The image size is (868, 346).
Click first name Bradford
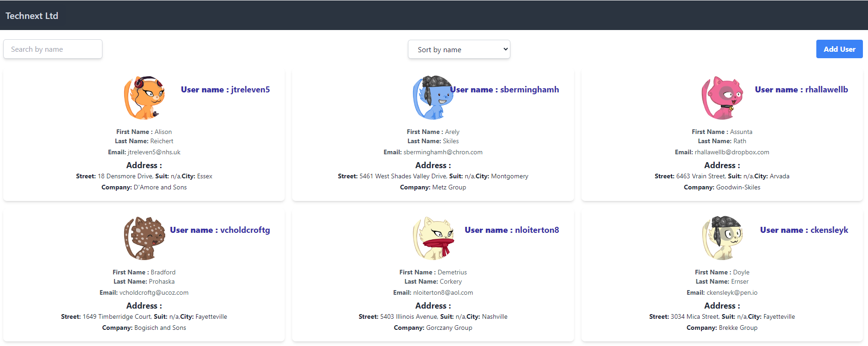click(x=163, y=272)
